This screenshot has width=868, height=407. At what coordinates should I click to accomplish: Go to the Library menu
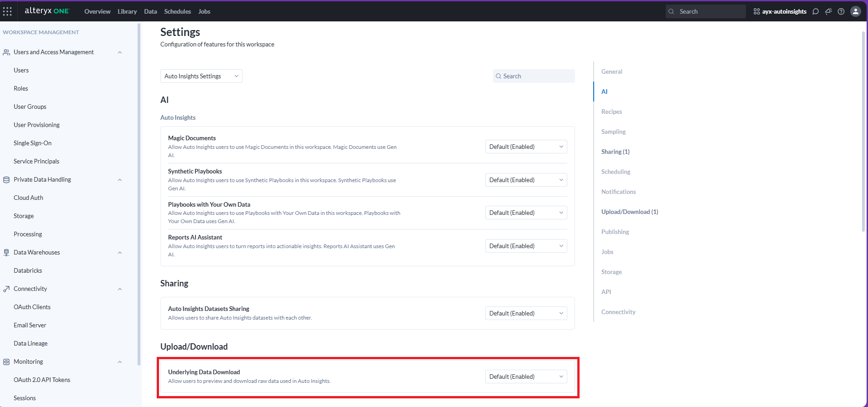(x=127, y=11)
